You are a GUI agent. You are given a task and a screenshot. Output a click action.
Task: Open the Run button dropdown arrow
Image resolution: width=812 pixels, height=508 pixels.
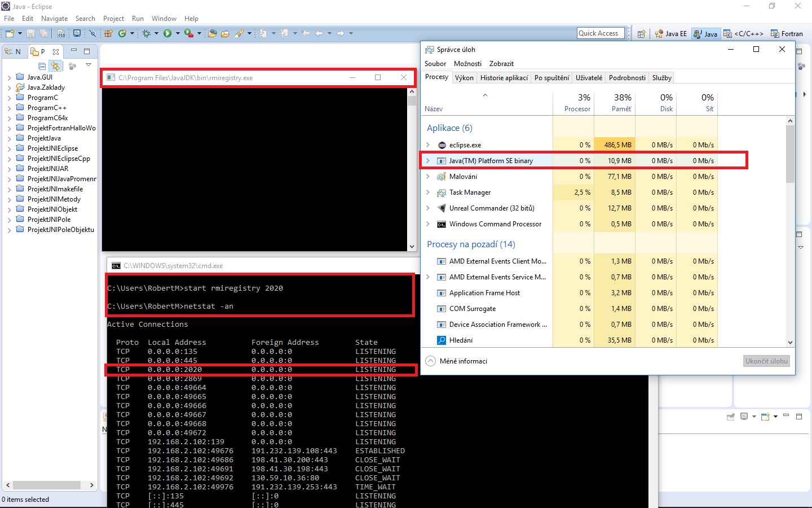[x=177, y=33]
